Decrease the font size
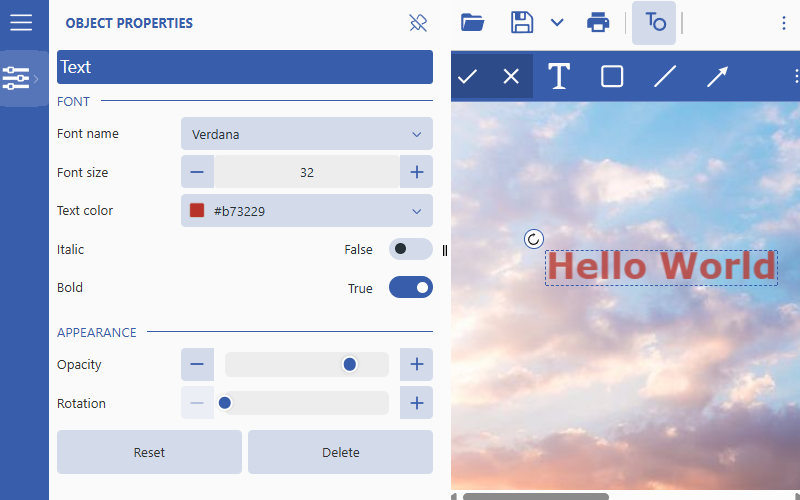 [x=197, y=172]
